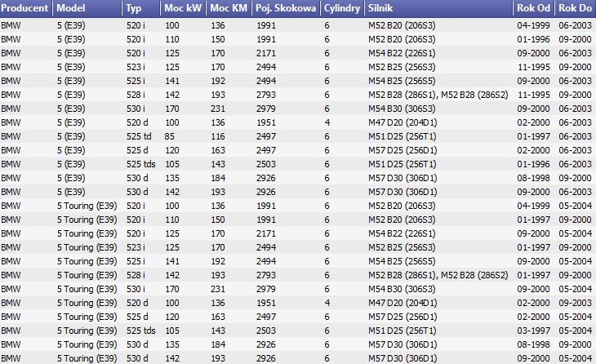Select '525 tds' in the 5 (E39) row
Screen dimensions: 596x364
click(x=141, y=164)
